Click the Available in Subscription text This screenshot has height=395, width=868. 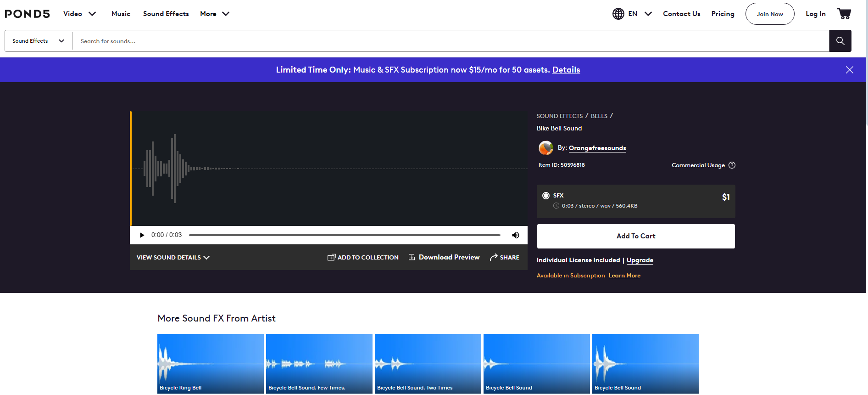[571, 276]
